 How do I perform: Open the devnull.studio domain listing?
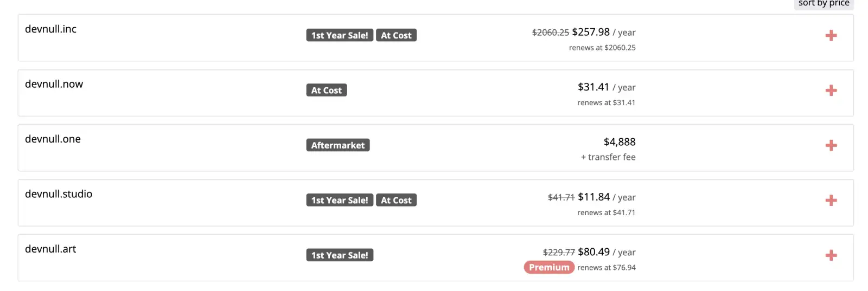(59, 194)
